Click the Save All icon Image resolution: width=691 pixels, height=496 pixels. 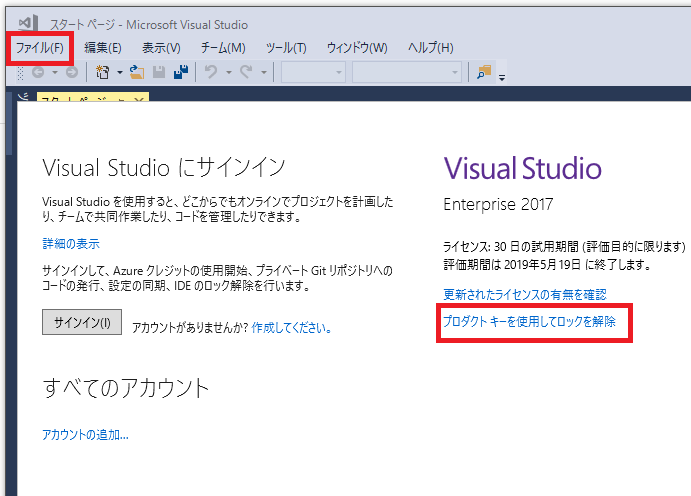tap(181, 72)
